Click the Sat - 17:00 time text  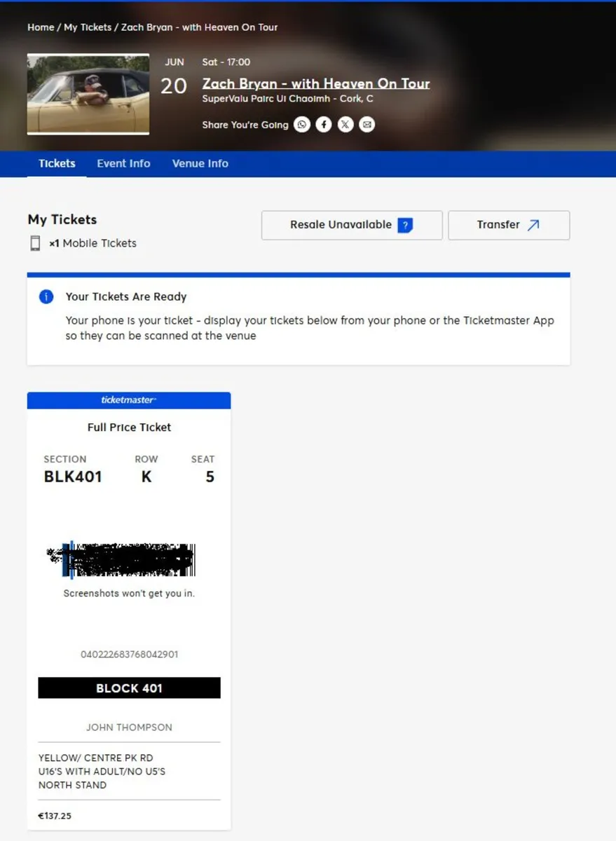tap(226, 62)
